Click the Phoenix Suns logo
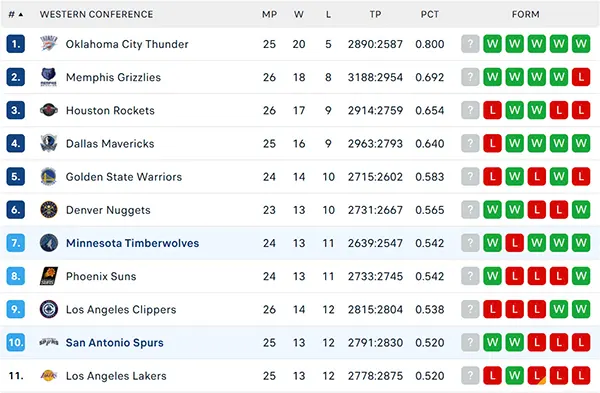Image resolution: width=600 pixels, height=393 pixels. (x=49, y=276)
